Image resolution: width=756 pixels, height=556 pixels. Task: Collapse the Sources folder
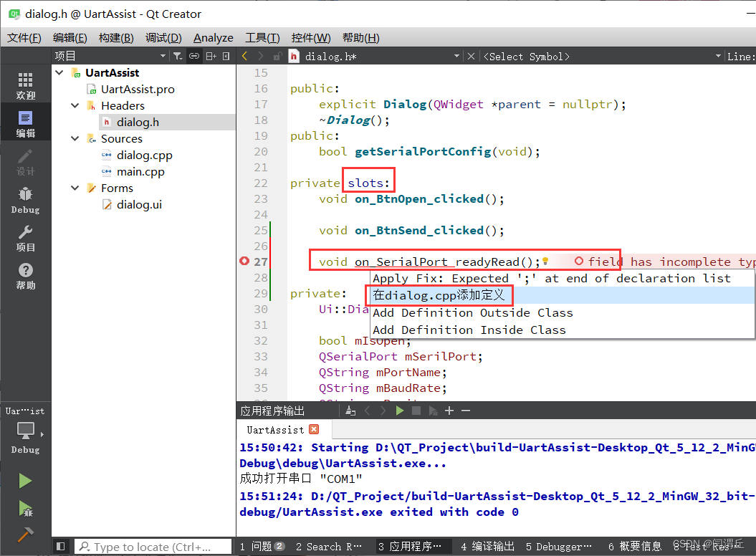click(75, 138)
